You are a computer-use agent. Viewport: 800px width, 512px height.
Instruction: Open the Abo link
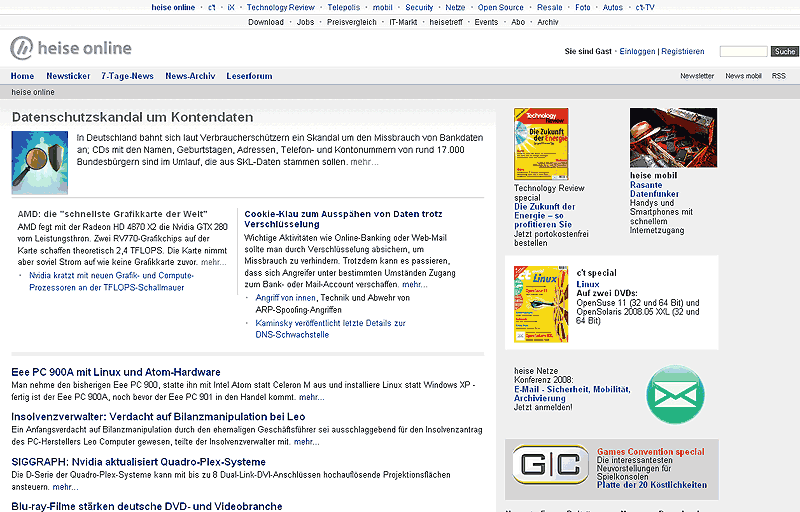518,22
